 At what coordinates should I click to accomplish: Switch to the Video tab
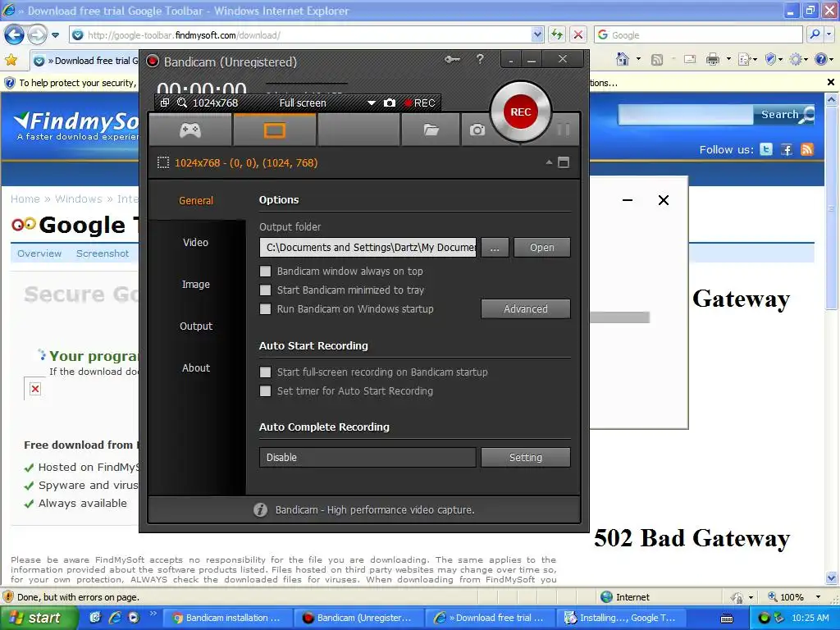(196, 242)
